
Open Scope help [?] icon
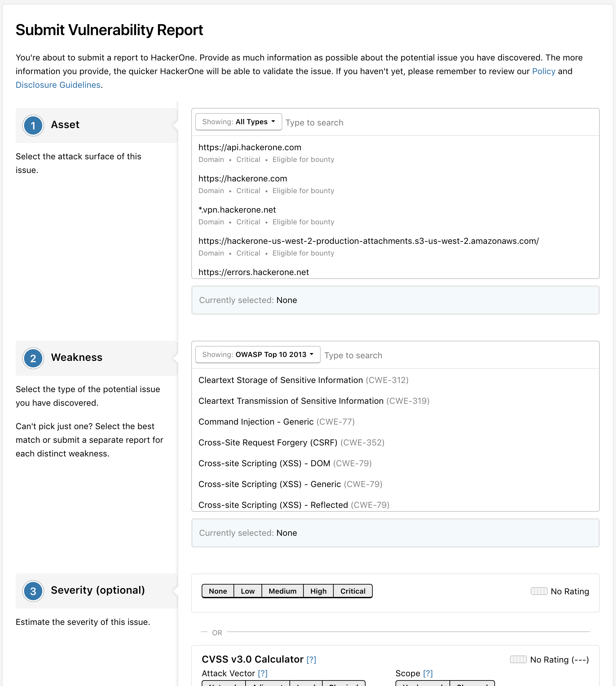click(x=427, y=674)
